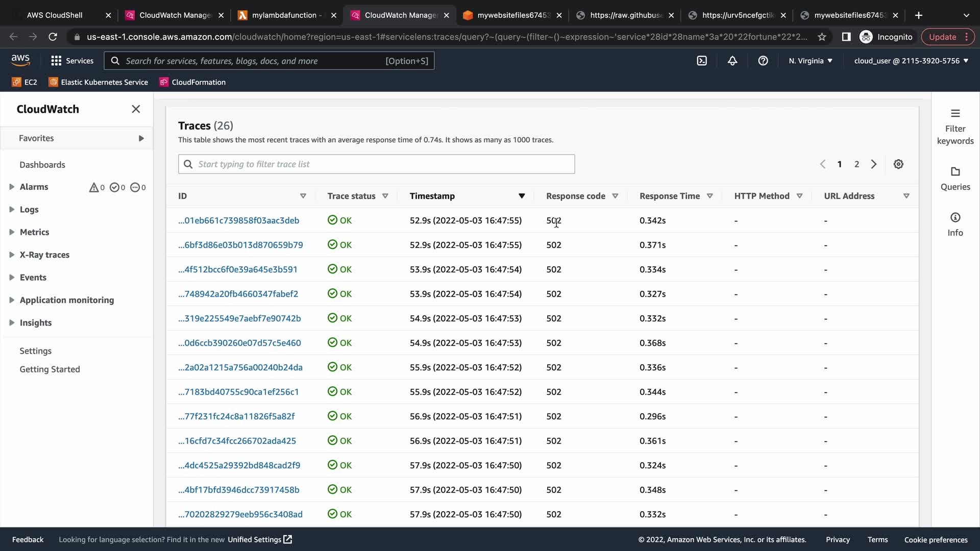Screen dimensions: 980x551
Task: Open the AWS help question icon
Action: pos(763,61)
